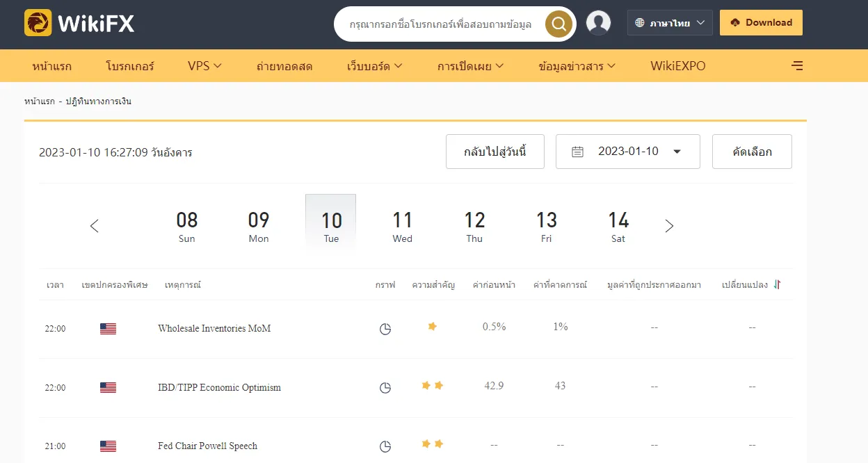
Task: Click previous value 0.5%
Action: [x=494, y=327]
